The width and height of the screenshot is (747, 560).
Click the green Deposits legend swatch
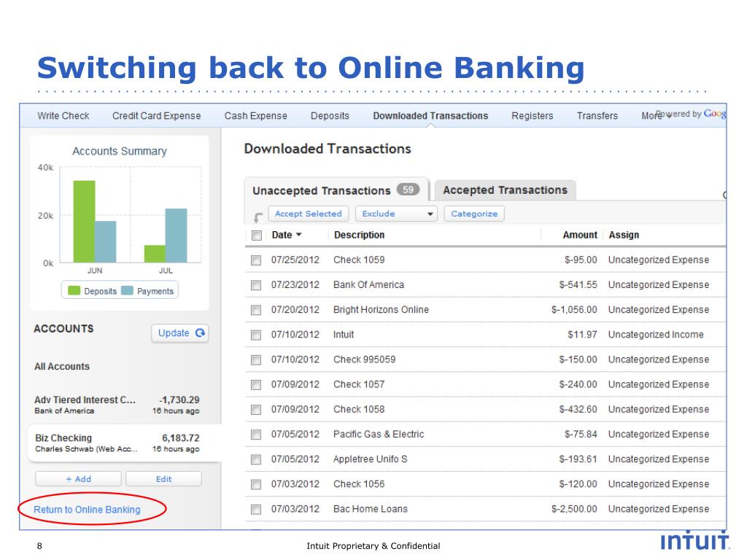(x=74, y=290)
